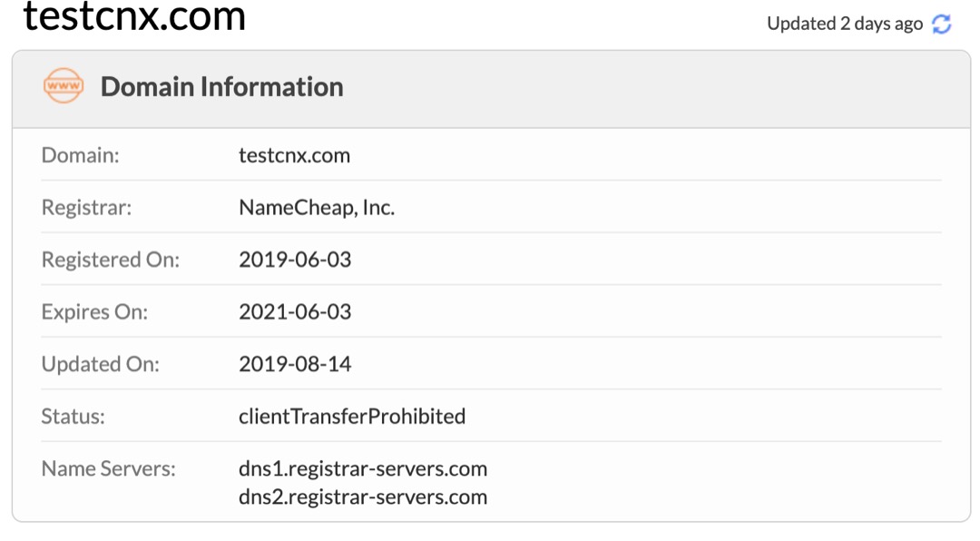Screen dimensions: 980x541
Task: Click the expiry date 2021-06-03
Action: coord(295,311)
